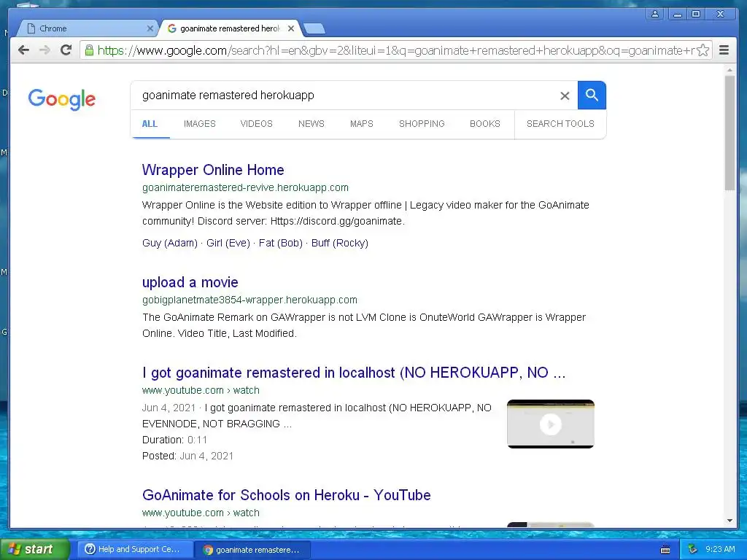Bookmark this page with the star icon
Screen dimensions: 747x560
click(703, 50)
